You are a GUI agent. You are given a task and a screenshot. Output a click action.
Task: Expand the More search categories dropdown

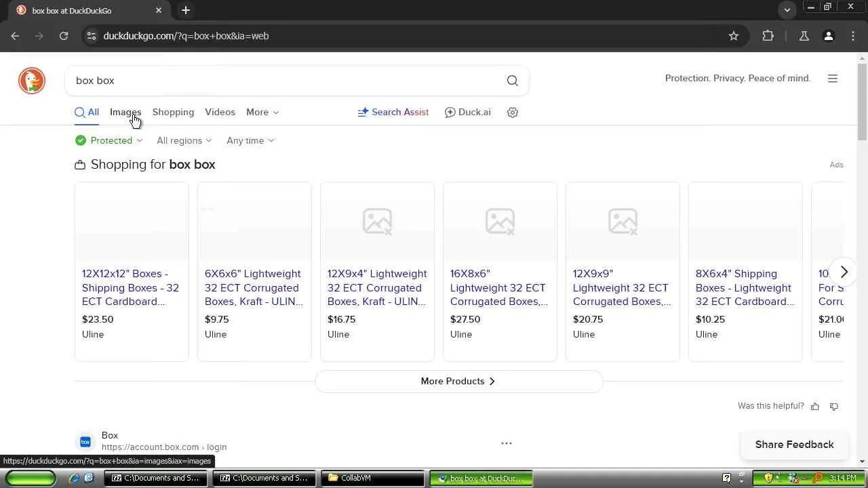262,113
